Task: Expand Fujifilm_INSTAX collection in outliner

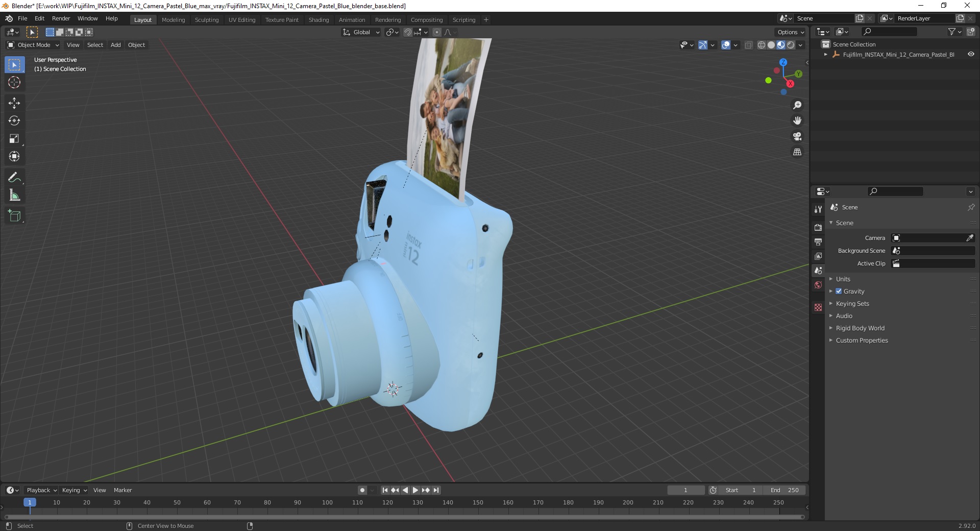Action: pyautogui.click(x=826, y=54)
